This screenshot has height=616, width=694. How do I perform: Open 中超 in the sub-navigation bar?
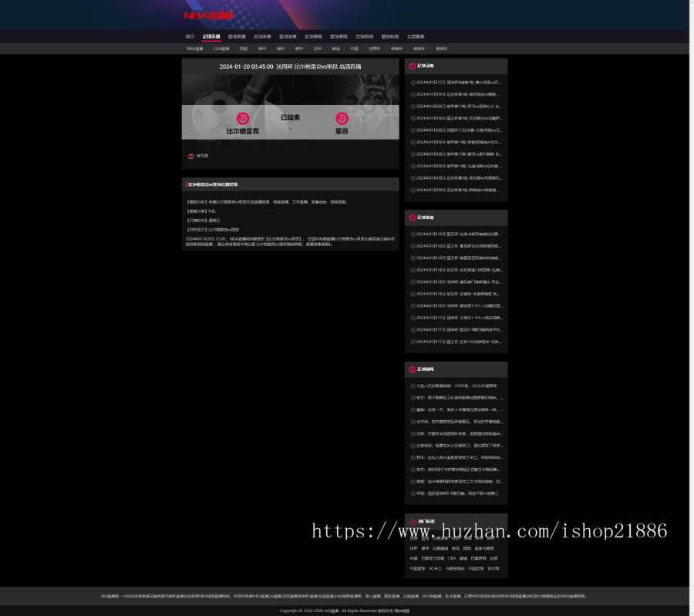[355, 49]
